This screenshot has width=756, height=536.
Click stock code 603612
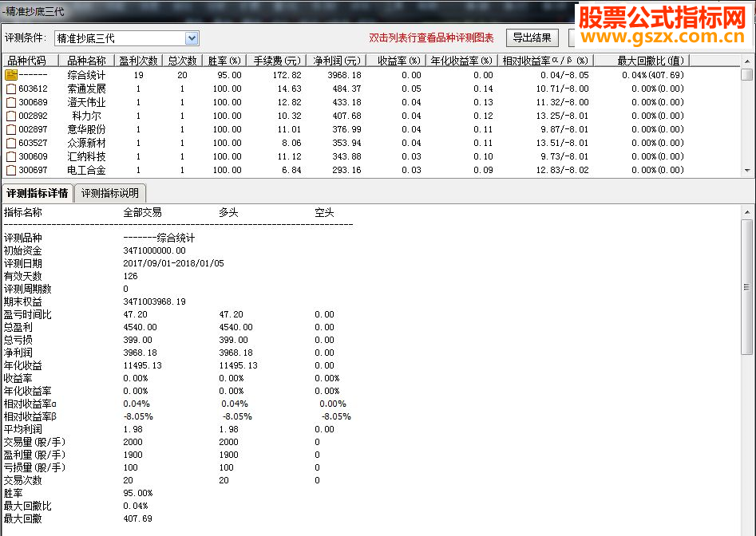[34, 89]
